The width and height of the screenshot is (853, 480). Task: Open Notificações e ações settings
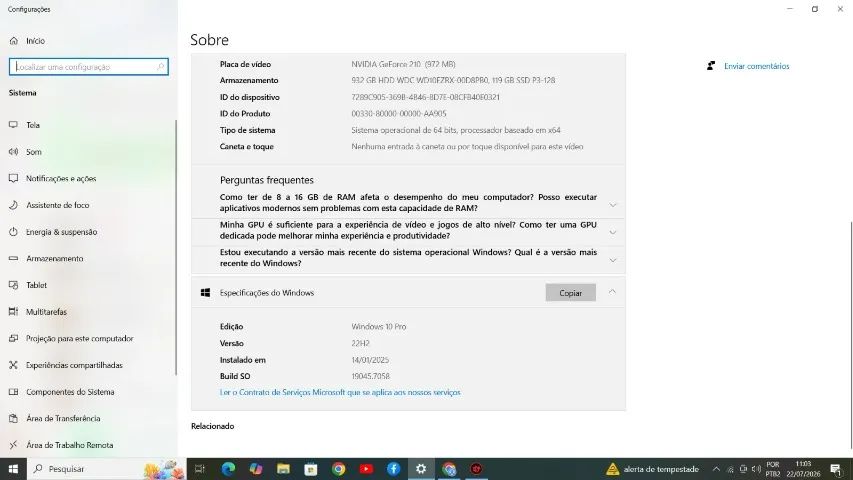tap(53, 179)
